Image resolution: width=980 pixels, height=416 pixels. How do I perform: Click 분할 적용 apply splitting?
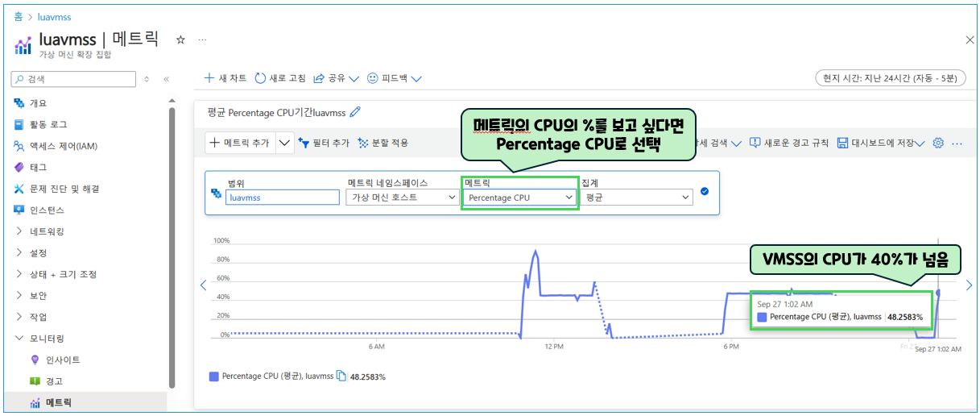(x=382, y=143)
